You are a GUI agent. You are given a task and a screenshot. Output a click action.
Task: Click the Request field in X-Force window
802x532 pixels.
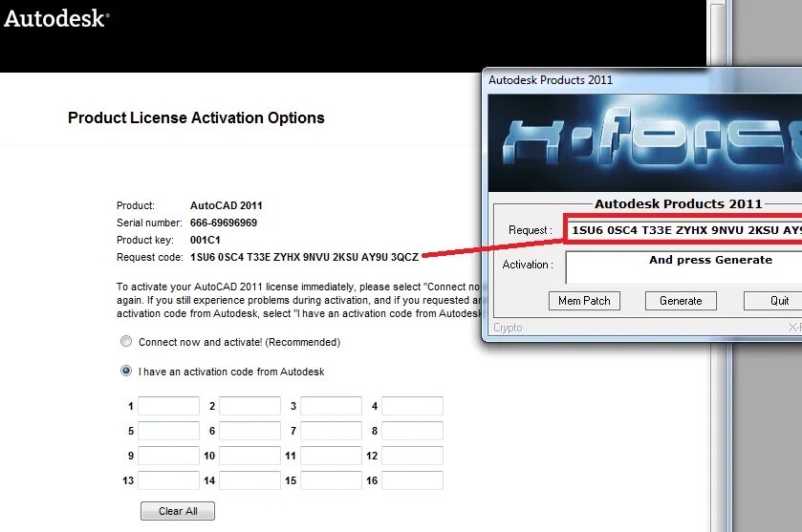[684, 230]
